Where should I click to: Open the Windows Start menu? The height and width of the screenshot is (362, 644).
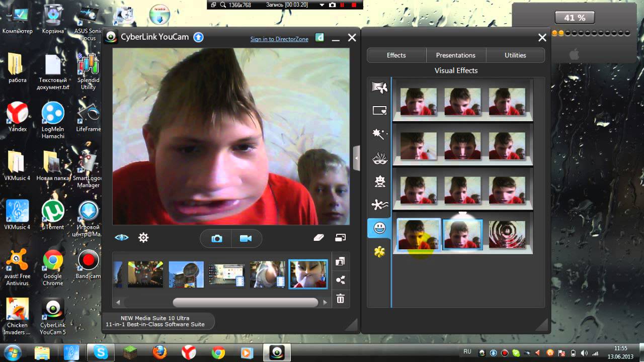(12, 352)
